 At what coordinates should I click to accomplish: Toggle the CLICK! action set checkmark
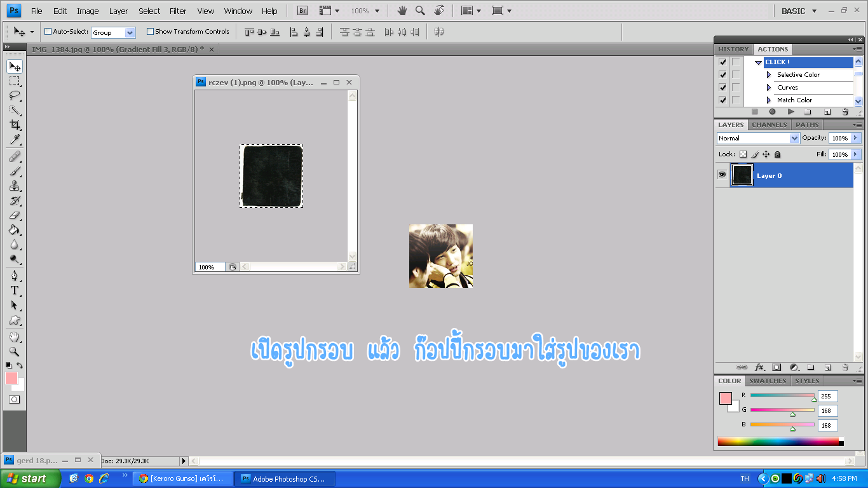click(722, 62)
